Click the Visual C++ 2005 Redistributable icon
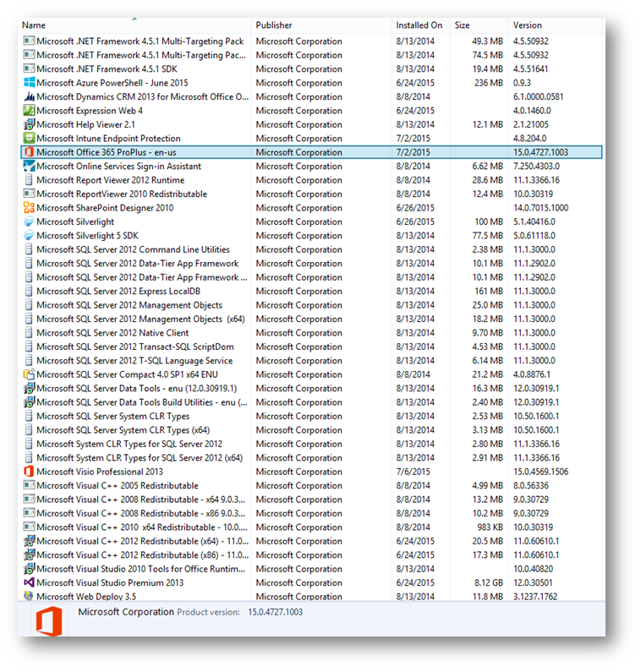 (x=29, y=485)
